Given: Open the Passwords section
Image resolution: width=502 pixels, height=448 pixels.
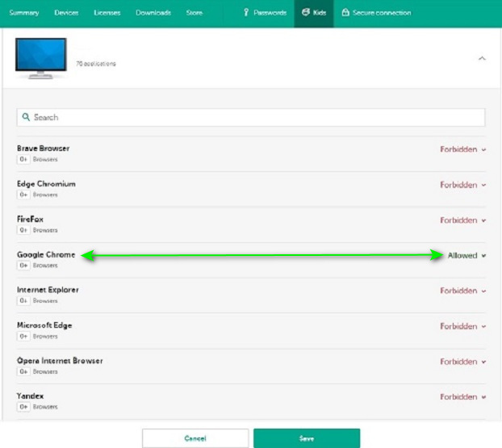Looking at the screenshot, I should 265,13.
